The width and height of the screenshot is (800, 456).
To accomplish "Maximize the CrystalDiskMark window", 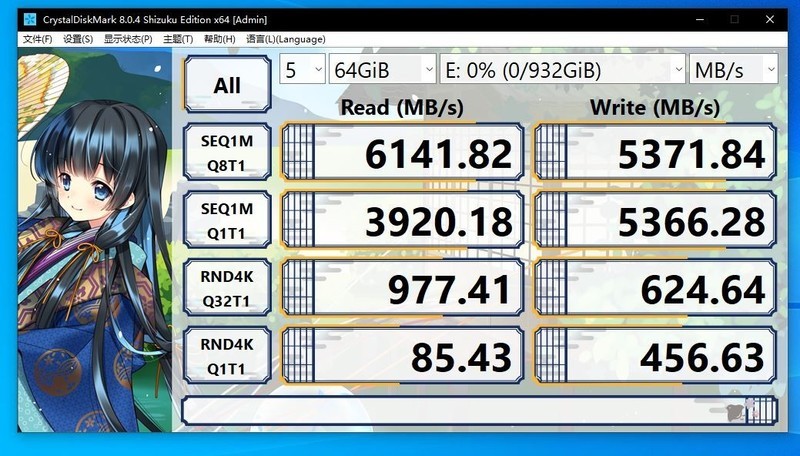I will [x=735, y=20].
